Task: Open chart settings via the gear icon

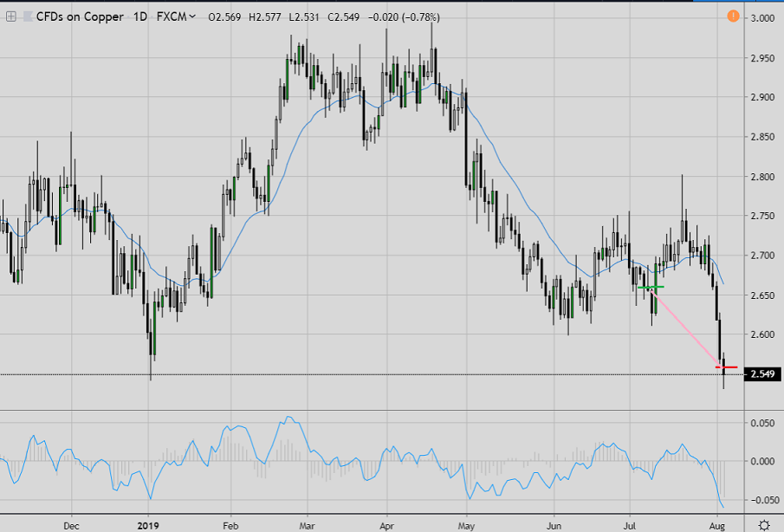Action: (x=764, y=525)
